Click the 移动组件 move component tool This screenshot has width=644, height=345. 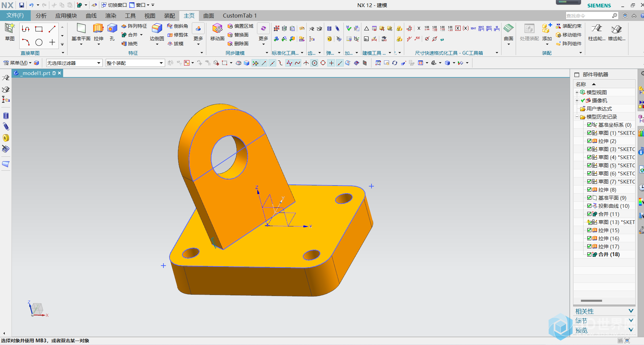click(569, 35)
